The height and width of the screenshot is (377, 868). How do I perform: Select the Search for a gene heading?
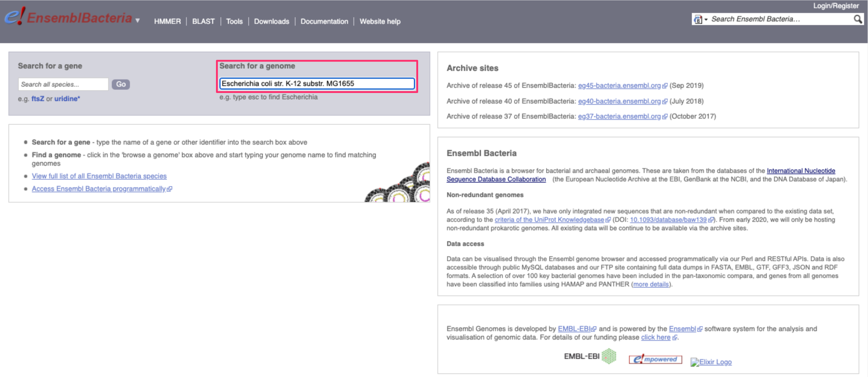point(50,66)
